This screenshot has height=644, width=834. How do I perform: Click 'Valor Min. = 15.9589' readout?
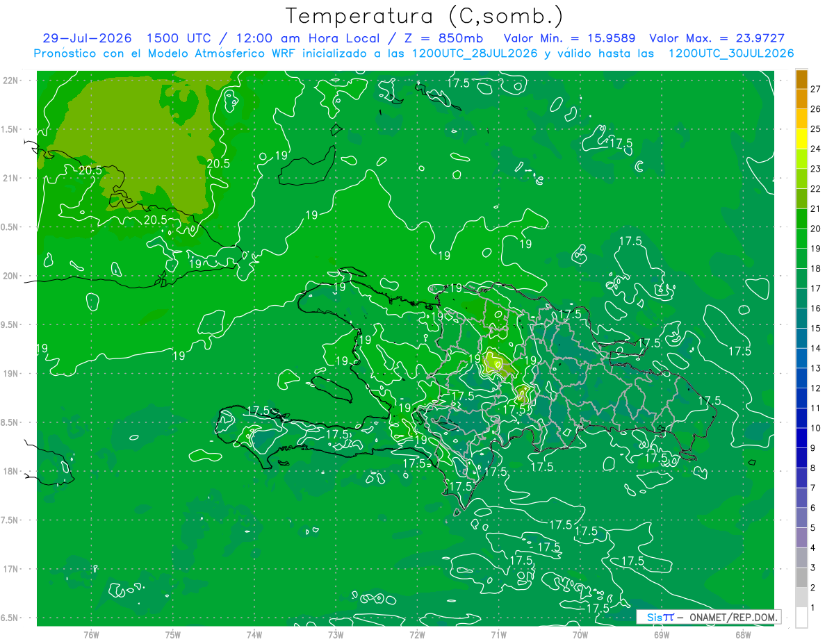tap(570, 38)
